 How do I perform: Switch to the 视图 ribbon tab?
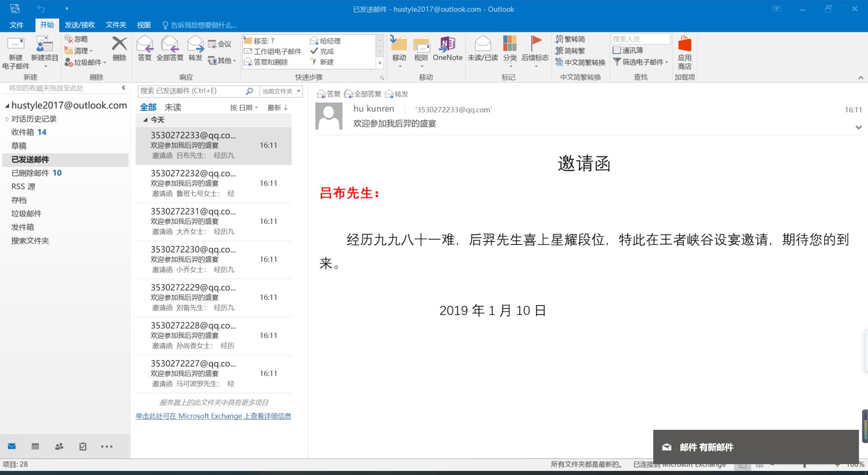click(143, 25)
